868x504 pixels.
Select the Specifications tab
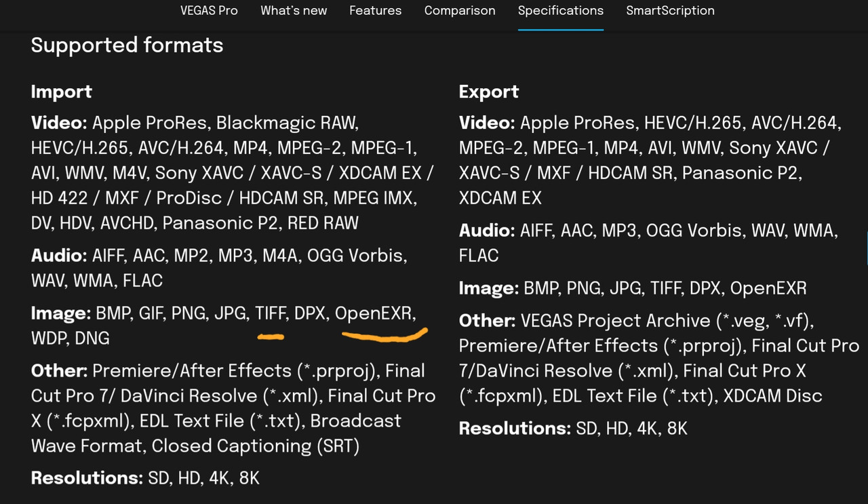coord(560,11)
